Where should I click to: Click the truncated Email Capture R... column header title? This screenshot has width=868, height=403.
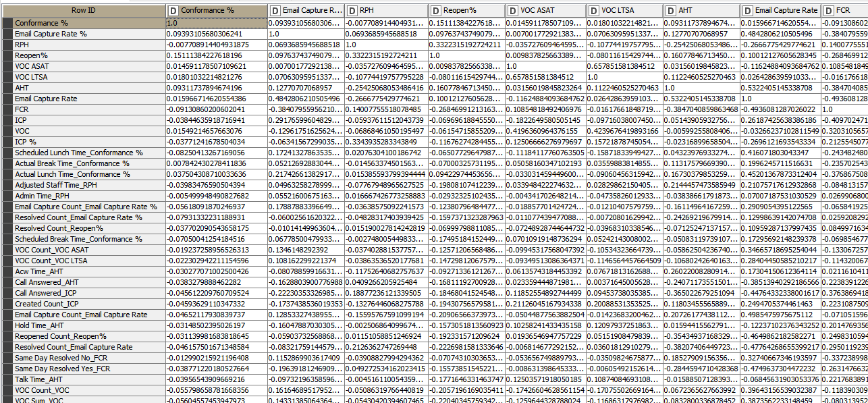(x=312, y=11)
